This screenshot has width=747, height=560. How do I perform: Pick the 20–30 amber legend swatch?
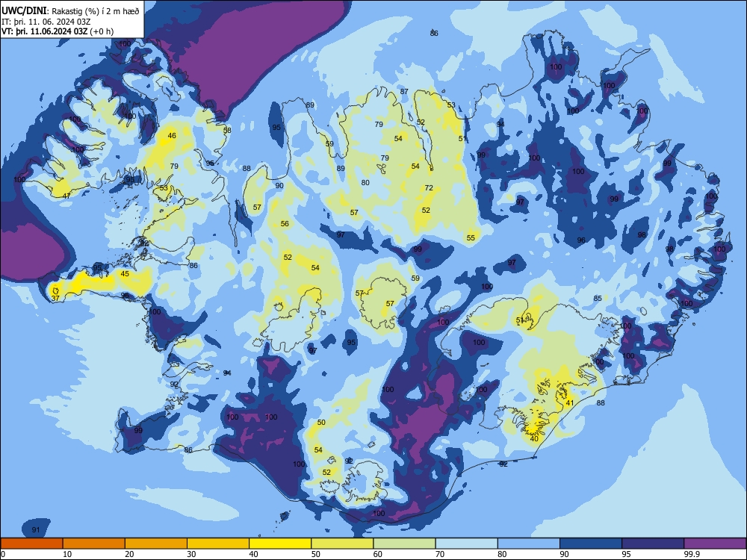pyautogui.click(x=156, y=544)
